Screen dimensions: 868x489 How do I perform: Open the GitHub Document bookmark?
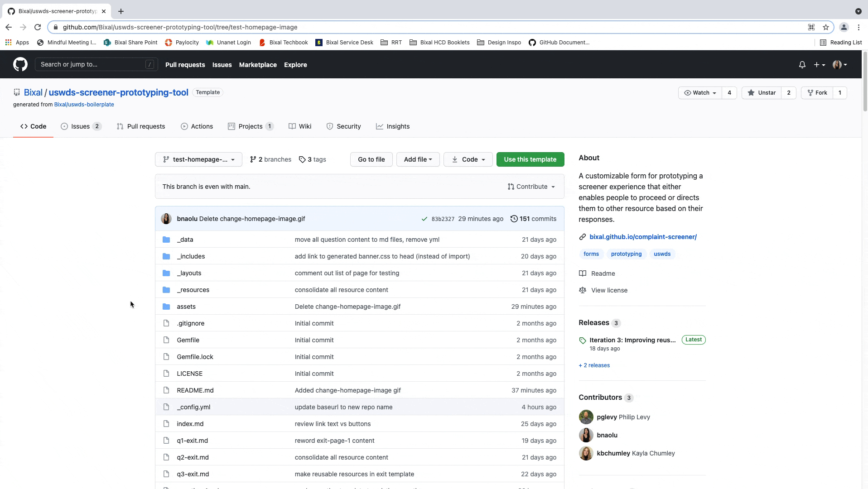tap(559, 43)
